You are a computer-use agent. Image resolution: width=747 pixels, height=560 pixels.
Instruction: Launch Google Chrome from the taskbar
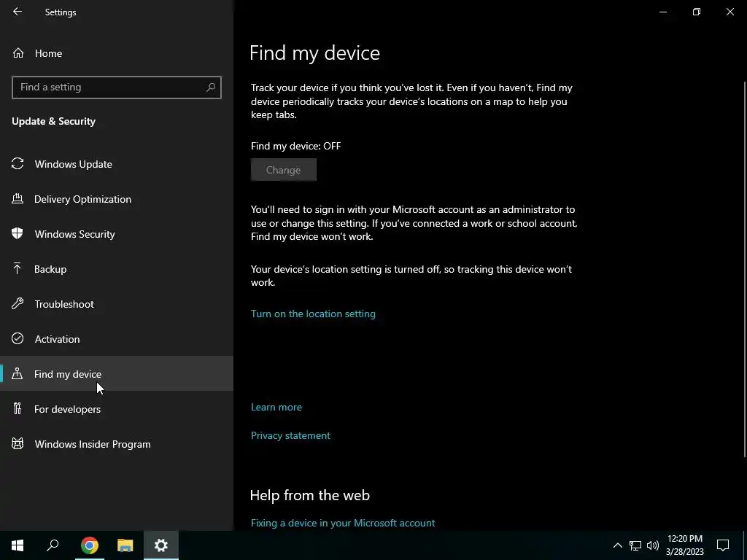pos(90,545)
